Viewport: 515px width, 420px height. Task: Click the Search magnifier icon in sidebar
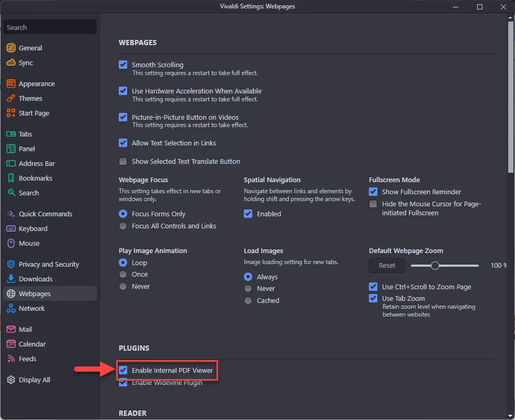click(x=11, y=193)
